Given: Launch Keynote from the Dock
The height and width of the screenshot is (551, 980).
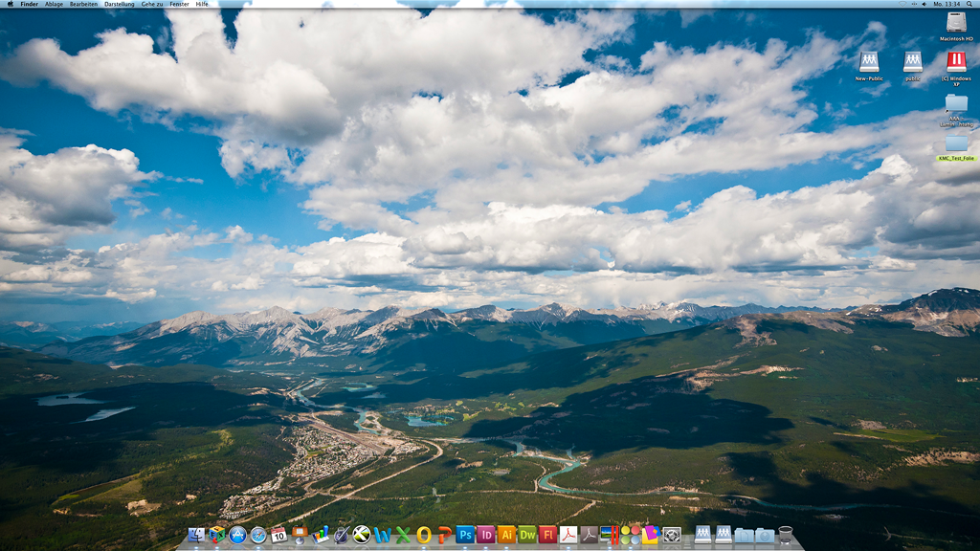Looking at the screenshot, I should [300, 535].
